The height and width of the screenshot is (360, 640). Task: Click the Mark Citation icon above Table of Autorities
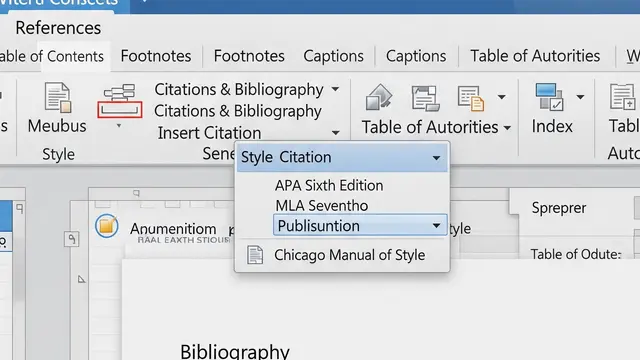379,97
